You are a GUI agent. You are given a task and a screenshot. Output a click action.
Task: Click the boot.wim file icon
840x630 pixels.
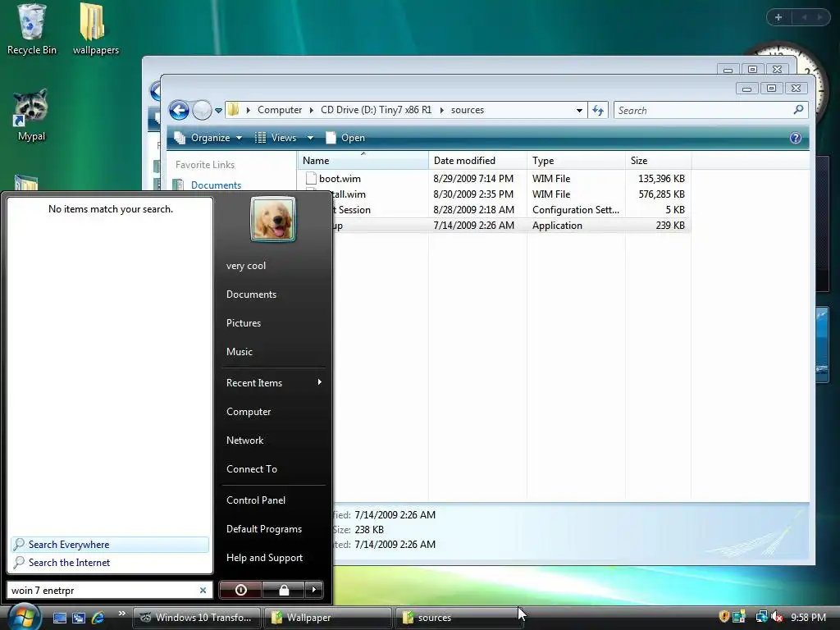[x=311, y=178]
